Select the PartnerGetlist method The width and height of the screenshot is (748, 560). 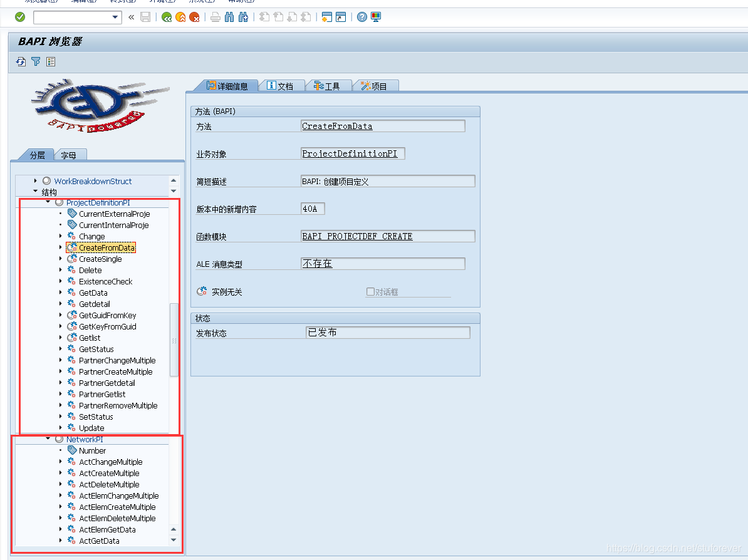click(102, 395)
